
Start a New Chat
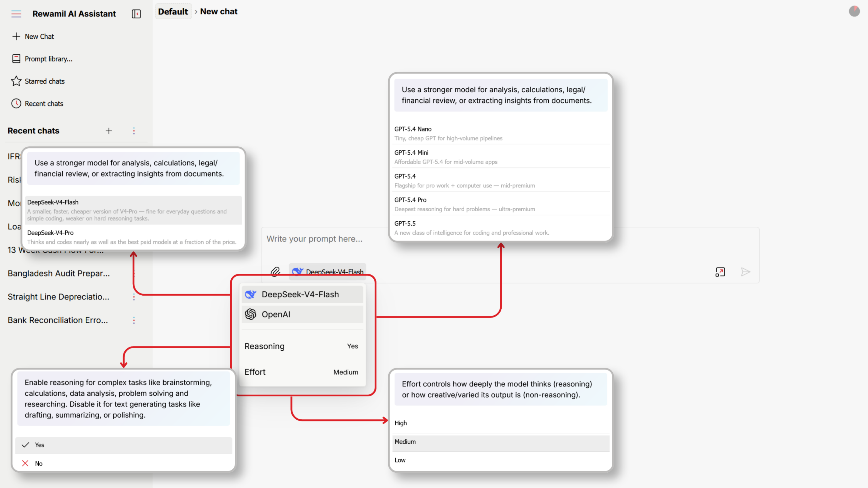click(39, 36)
